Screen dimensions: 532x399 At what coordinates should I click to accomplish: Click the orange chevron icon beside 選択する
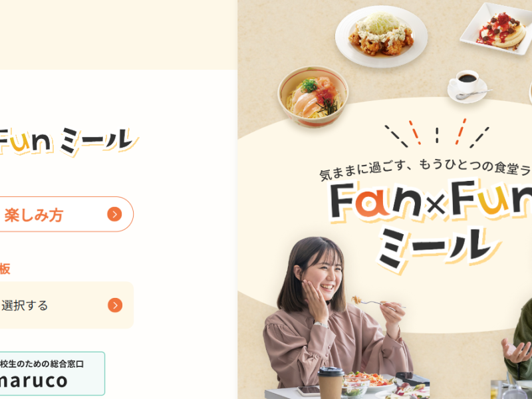pyautogui.click(x=115, y=305)
